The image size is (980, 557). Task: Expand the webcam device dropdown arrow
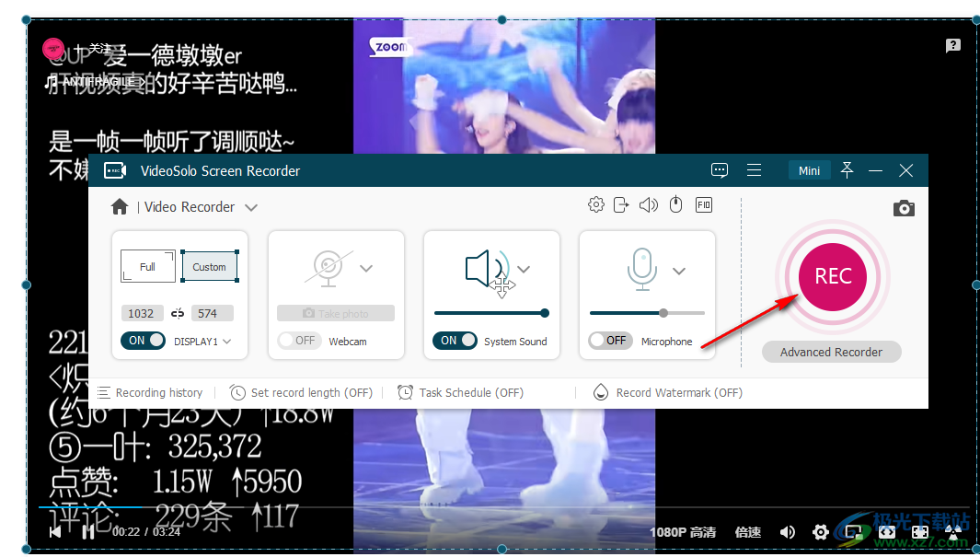pyautogui.click(x=366, y=268)
